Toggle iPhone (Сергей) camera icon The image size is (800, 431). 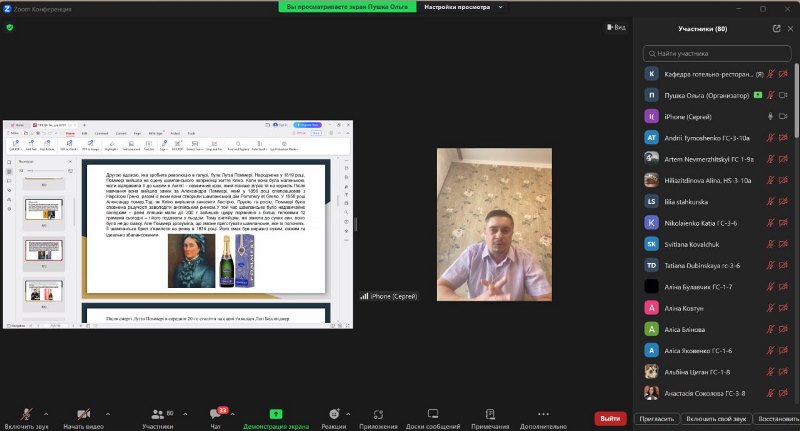point(783,116)
